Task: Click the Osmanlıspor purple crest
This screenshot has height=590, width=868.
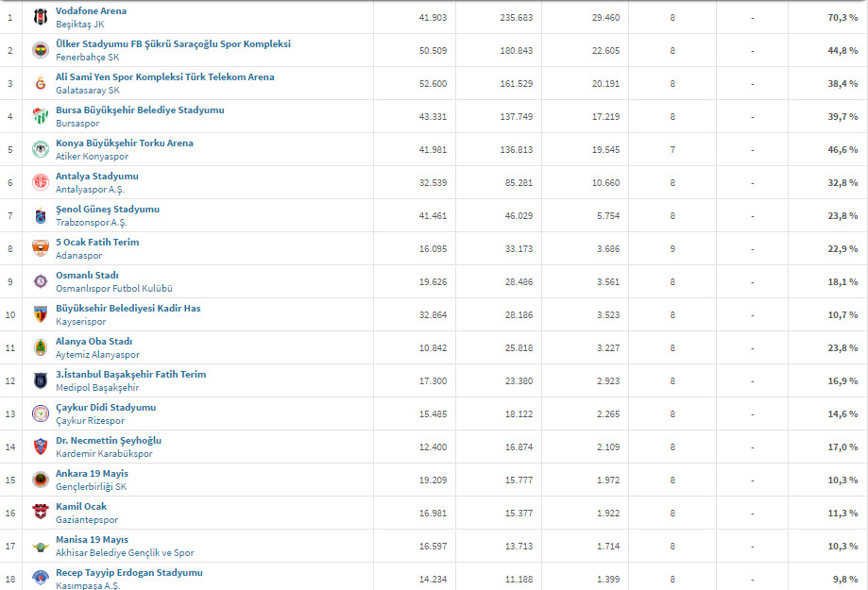Action: point(41,281)
